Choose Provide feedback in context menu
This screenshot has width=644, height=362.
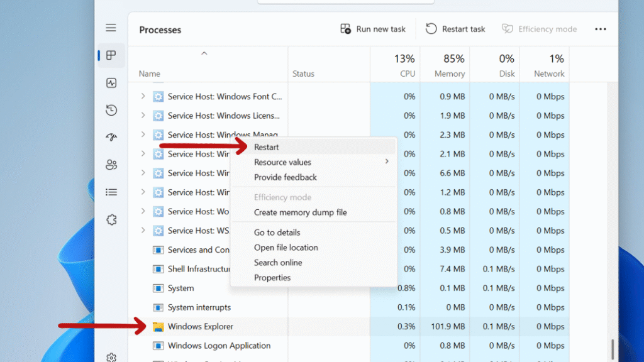tap(313, 177)
